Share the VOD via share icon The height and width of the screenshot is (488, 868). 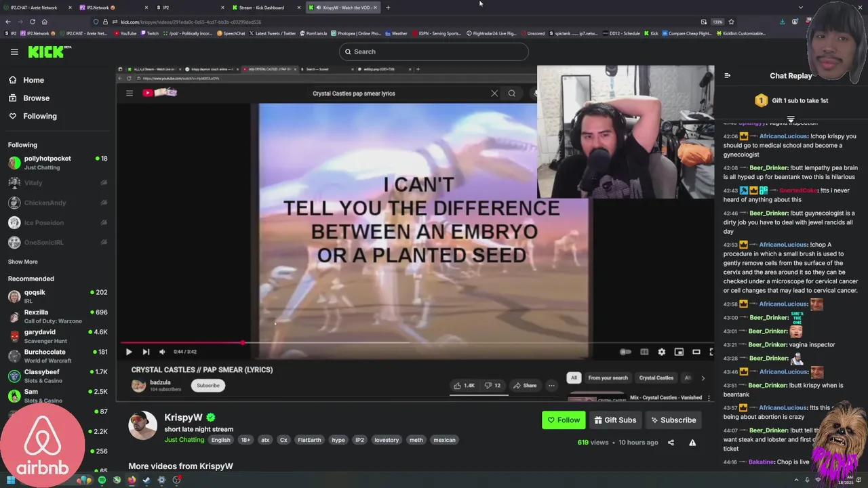671,443
